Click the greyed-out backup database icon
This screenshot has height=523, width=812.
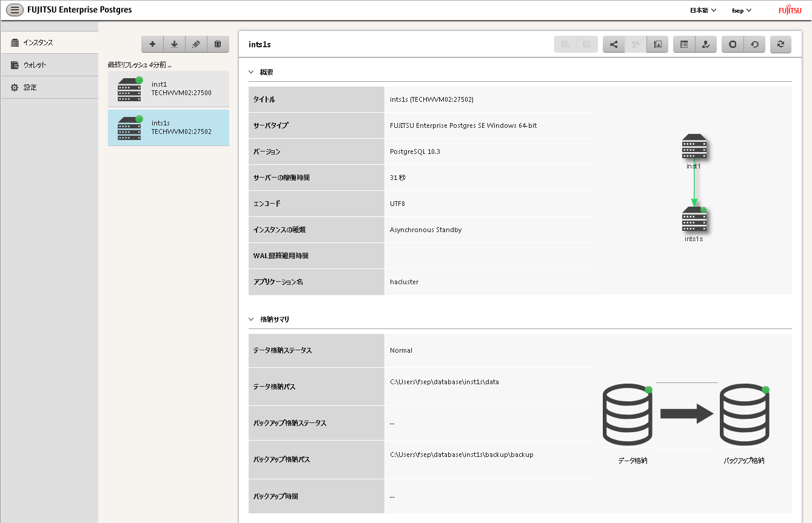click(565, 44)
